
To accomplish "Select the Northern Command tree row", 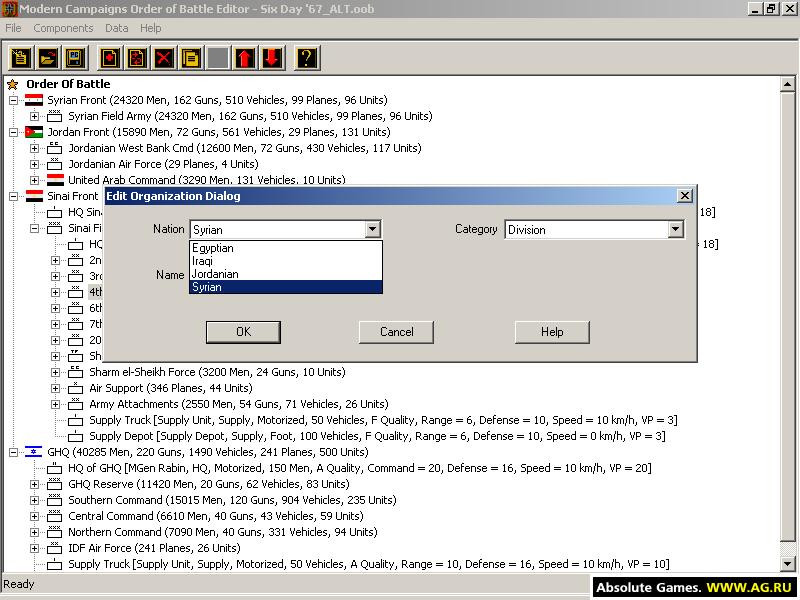I will (x=222, y=532).
